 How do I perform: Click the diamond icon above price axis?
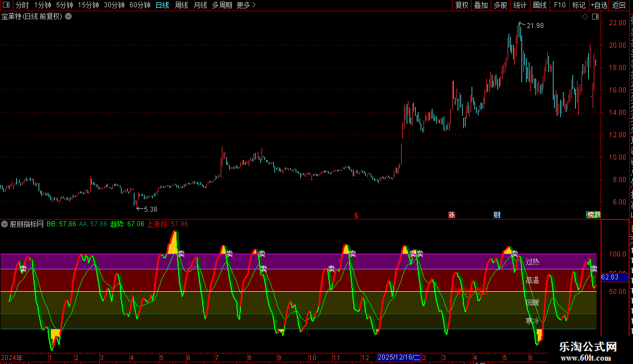pyautogui.click(x=585, y=17)
